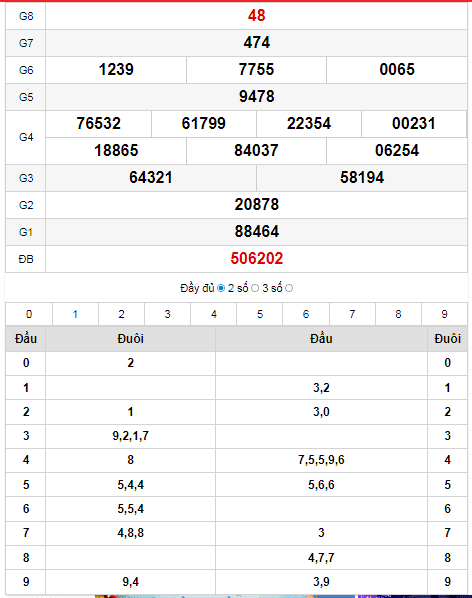
Task: Filter results by digit 0
Action: 29,314
